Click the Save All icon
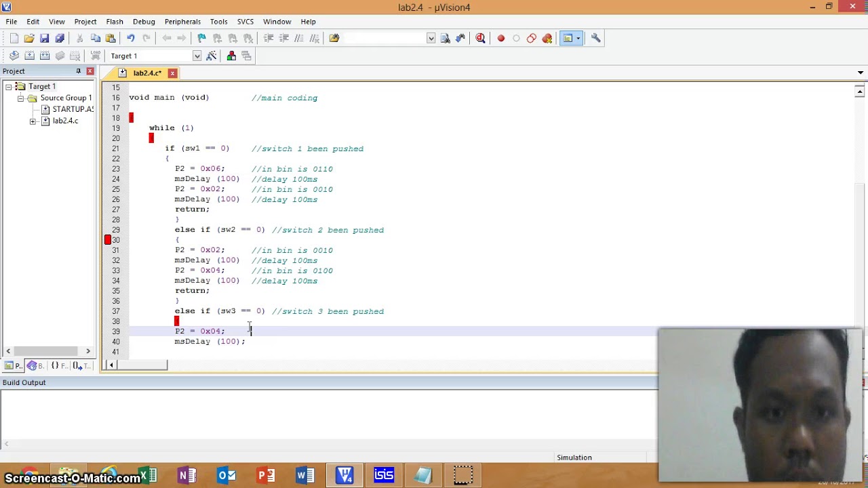868x488 pixels. (60, 39)
